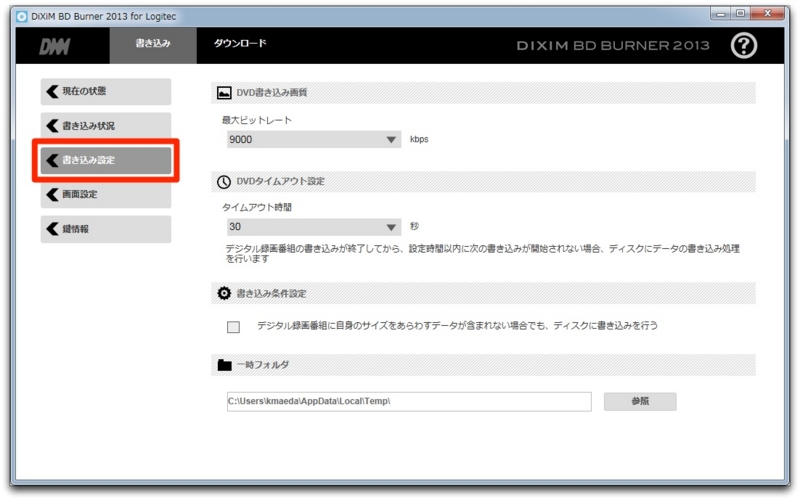Screen dimensions: 800x500
Task: Click the kbps unit label
Action: [419, 139]
